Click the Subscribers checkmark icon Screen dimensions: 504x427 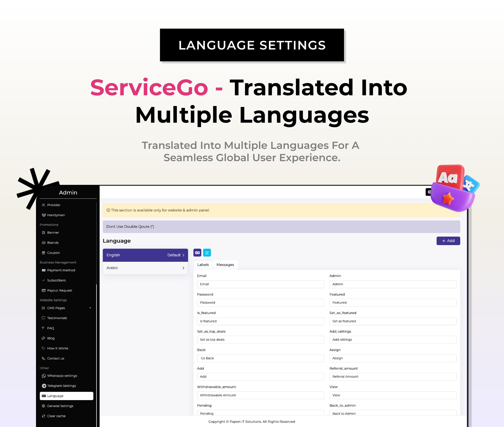[44, 280]
